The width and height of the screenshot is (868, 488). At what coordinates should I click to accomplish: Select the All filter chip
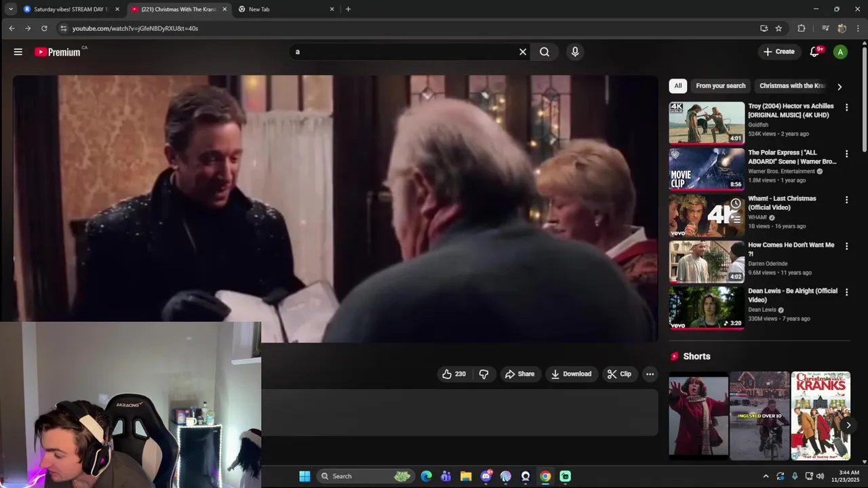pyautogui.click(x=677, y=86)
